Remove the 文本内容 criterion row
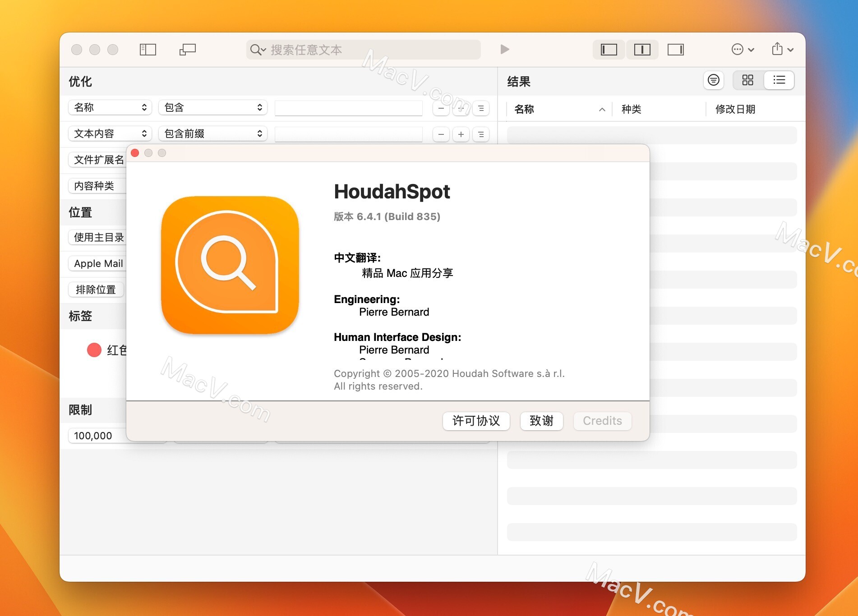Image resolution: width=858 pixels, height=616 pixels. (441, 134)
